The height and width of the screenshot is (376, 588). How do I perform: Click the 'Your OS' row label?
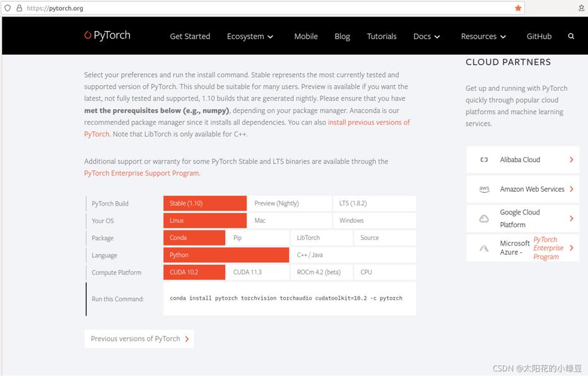coord(102,221)
